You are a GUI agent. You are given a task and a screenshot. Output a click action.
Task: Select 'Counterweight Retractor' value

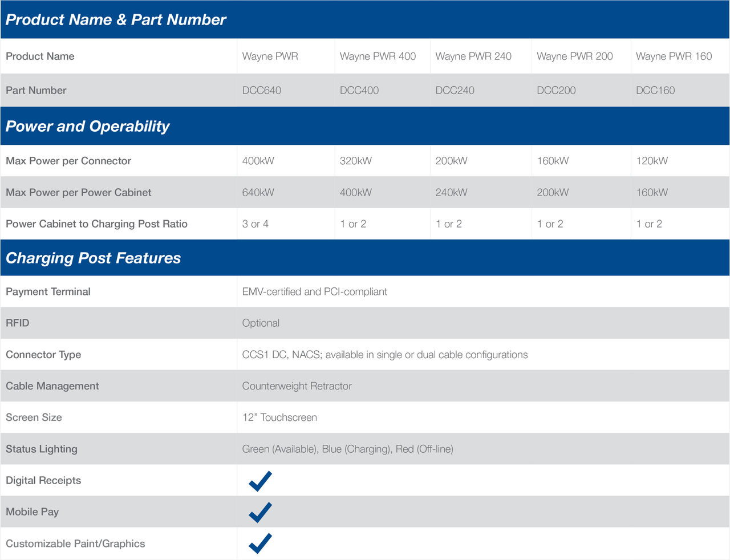(297, 386)
